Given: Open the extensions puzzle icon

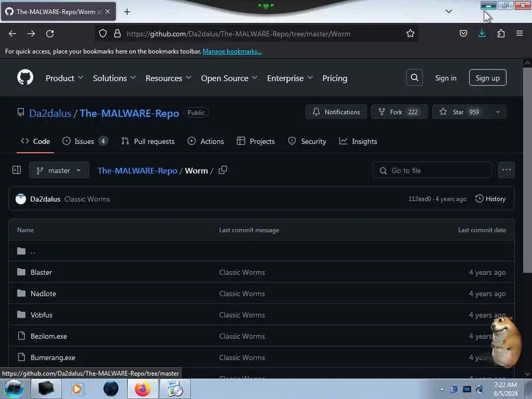Looking at the screenshot, I should click(x=501, y=33).
